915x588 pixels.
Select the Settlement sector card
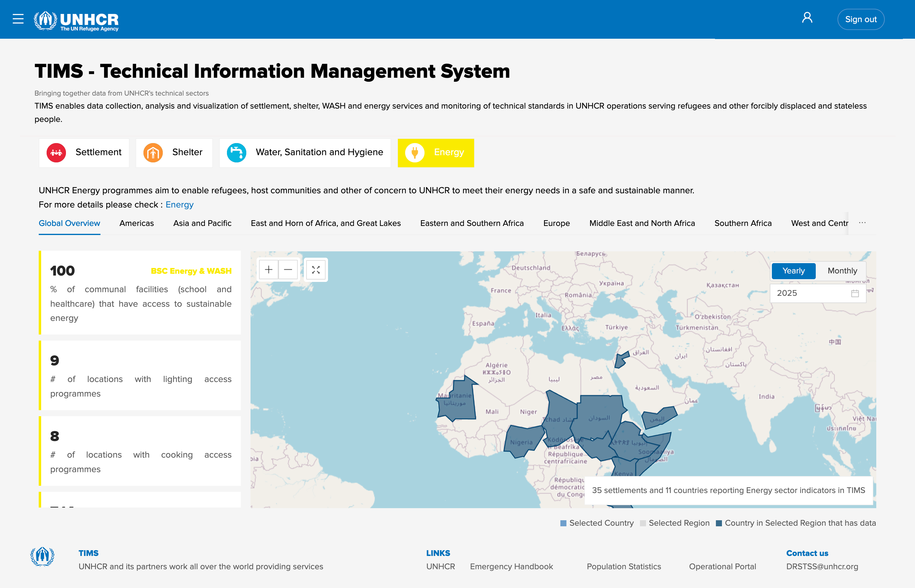tap(84, 152)
